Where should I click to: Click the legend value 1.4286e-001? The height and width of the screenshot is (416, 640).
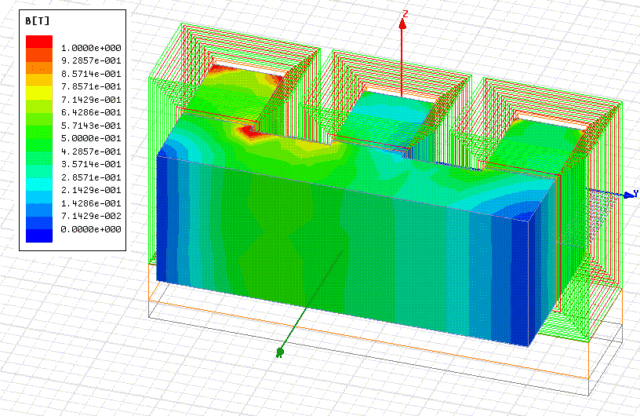pyautogui.click(x=91, y=203)
